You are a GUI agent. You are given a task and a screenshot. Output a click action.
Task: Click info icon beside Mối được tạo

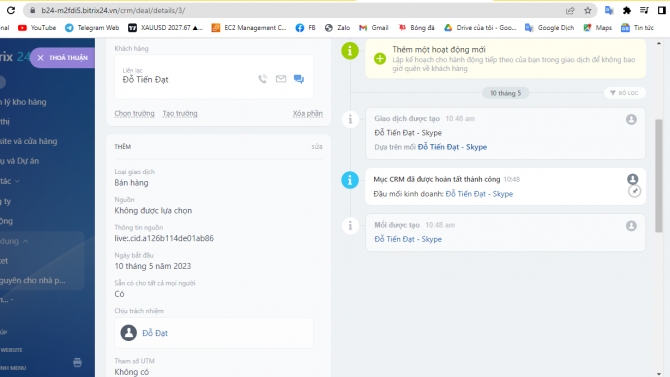[350, 225]
